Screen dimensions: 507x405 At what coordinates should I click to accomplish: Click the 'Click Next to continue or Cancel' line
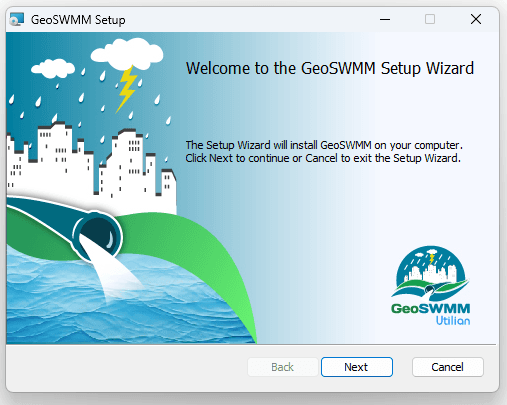323,158
